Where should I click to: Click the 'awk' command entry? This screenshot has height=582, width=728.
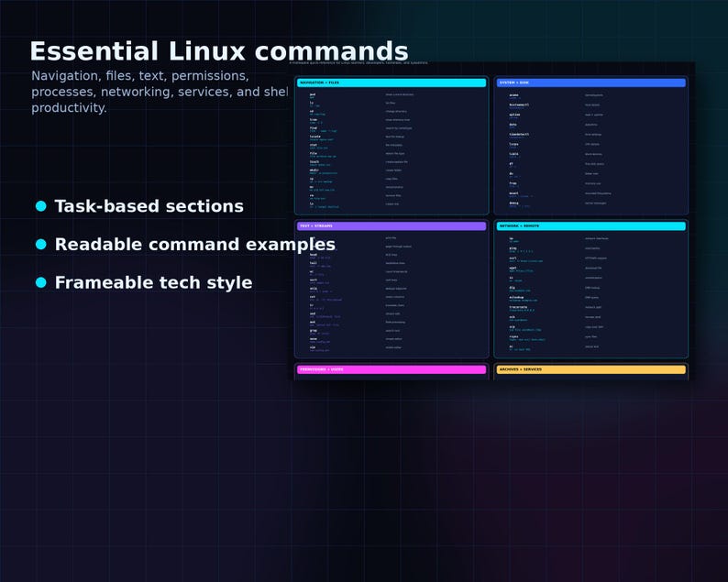click(x=313, y=322)
